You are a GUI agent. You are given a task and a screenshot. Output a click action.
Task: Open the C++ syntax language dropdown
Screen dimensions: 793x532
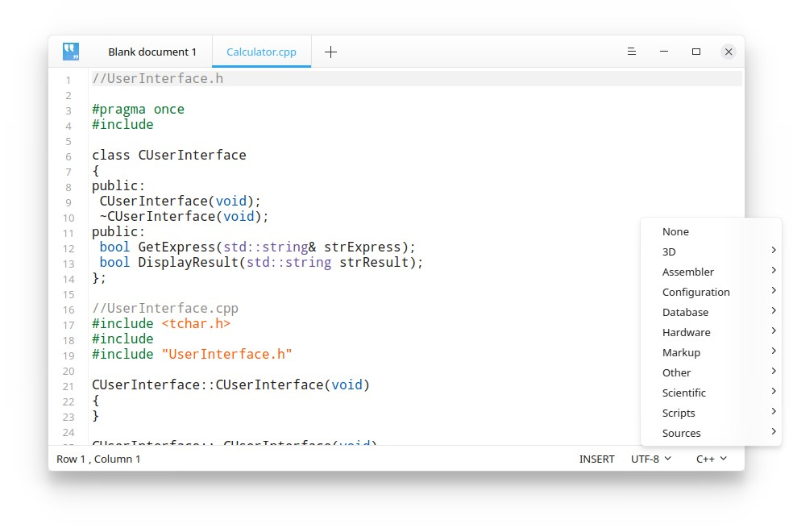pos(711,459)
